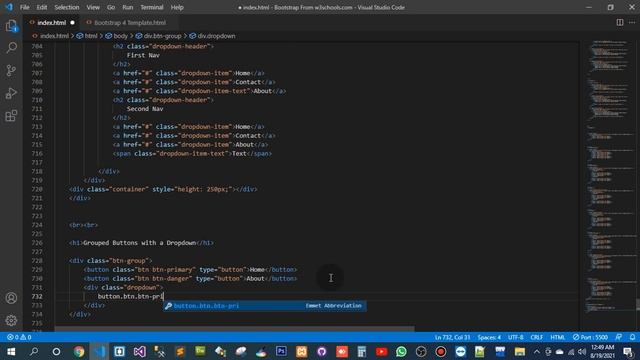Screen dimensions: 640x360
Task: Change the HTML language mode
Action: pyautogui.click(x=558, y=337)
